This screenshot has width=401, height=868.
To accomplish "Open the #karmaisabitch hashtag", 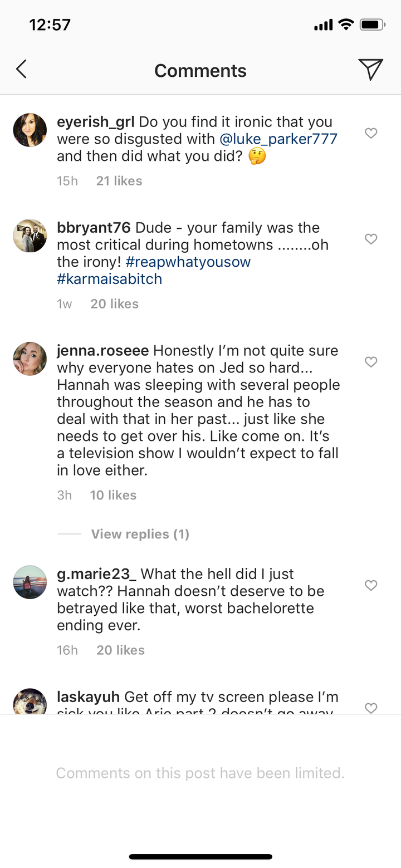I will 110,279.
